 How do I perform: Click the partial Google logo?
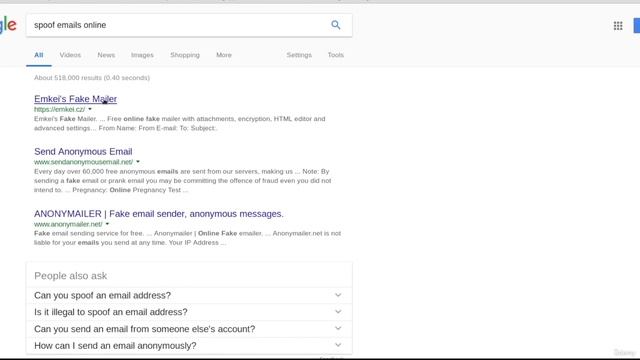click(x=8, y=25)
